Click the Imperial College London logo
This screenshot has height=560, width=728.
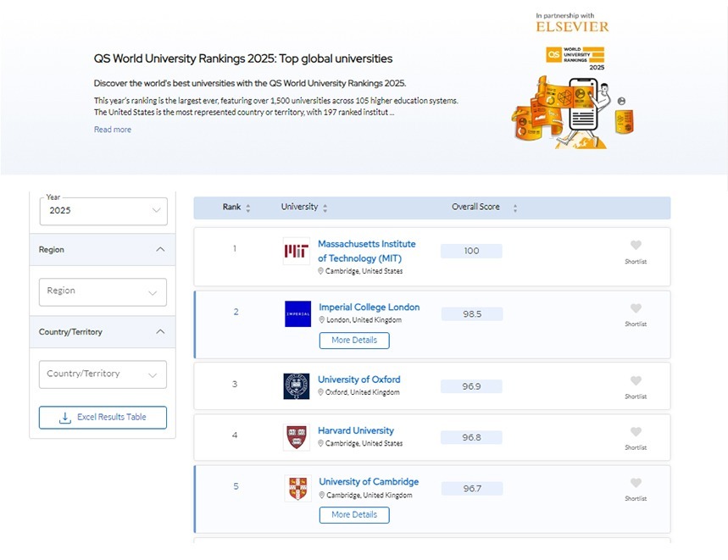coord(297,313)
